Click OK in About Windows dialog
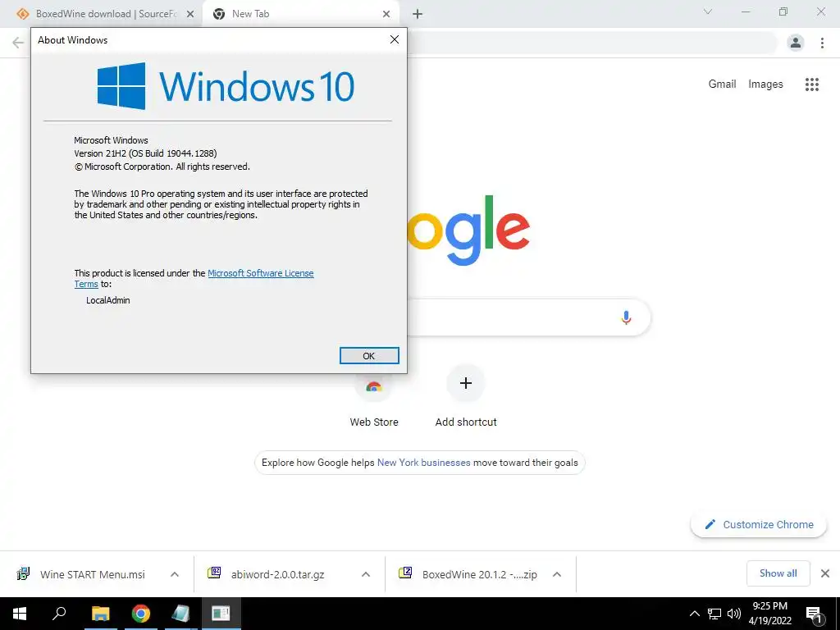This screenshot has width=840, height=630. click(x=369, y=356)
